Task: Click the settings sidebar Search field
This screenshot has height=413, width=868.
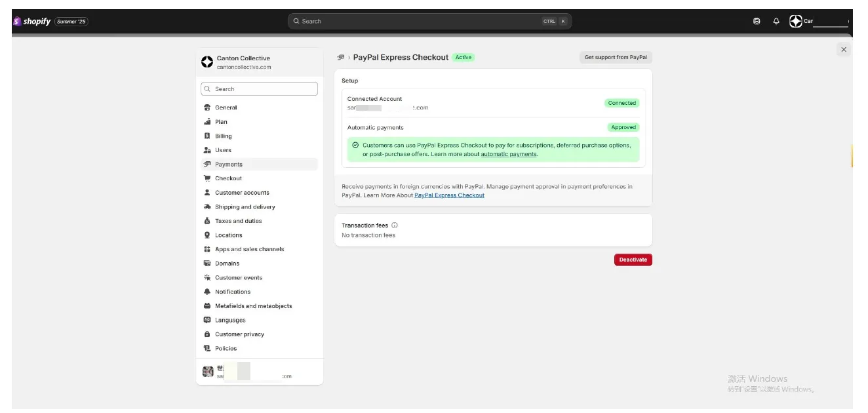Action: [259, 88]
